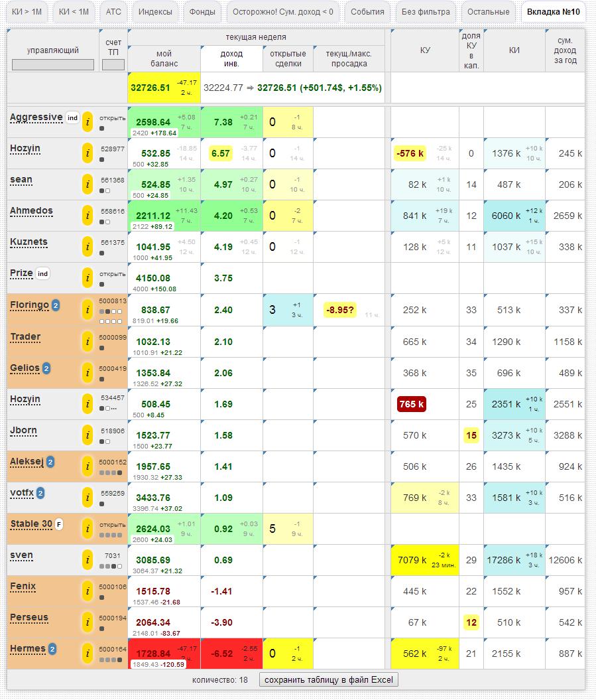
Task: Open the Фонды tab
Action: tap(202, 12)
